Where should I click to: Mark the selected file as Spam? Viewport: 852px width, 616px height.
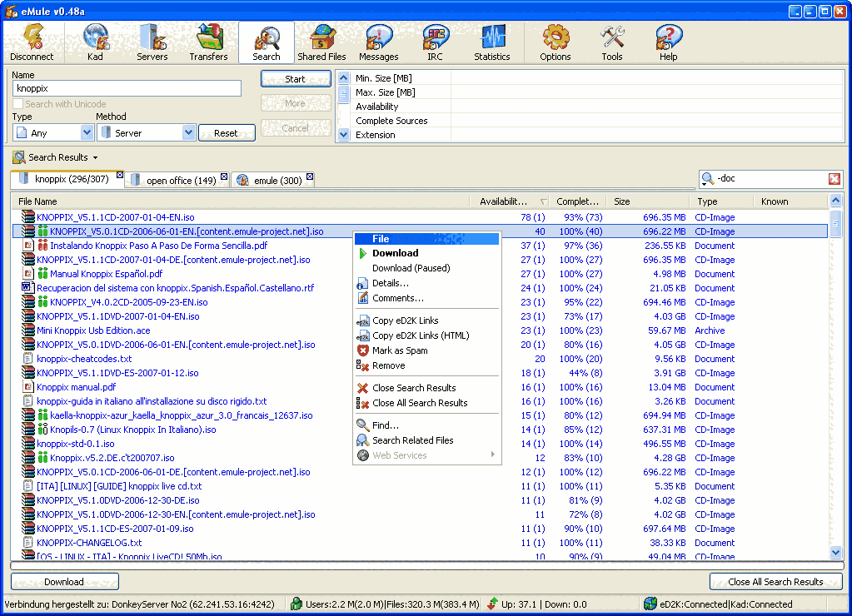(401, 350)
